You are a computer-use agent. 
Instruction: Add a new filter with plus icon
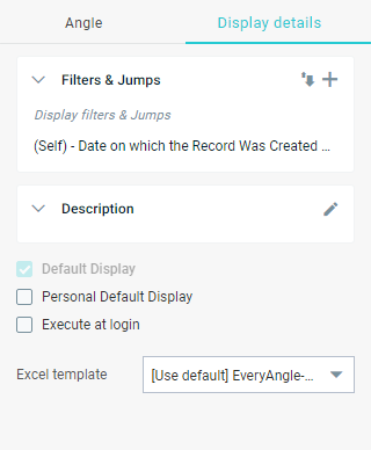330,80
